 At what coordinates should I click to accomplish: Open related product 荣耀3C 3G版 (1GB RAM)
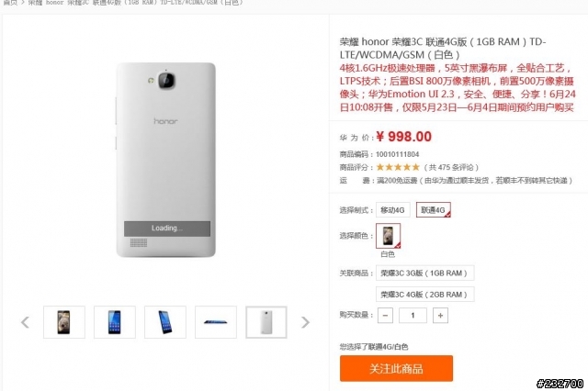click(x=424, y=273)
